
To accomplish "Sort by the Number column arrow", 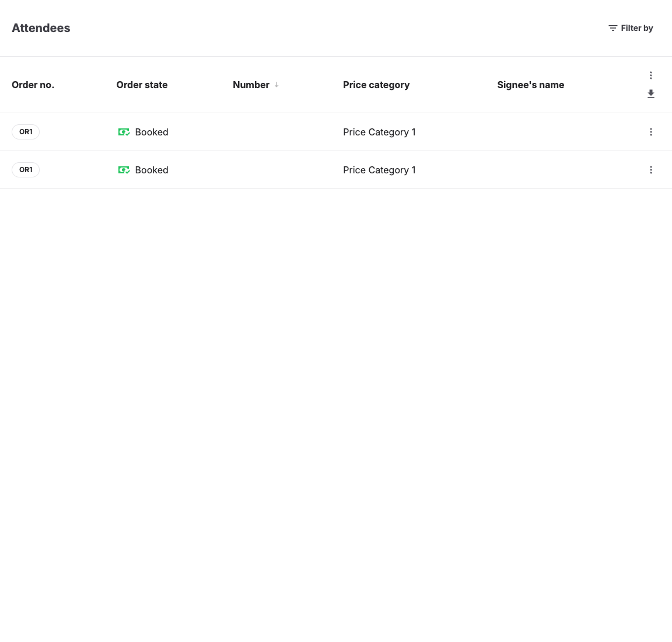I will click(276, 85).
